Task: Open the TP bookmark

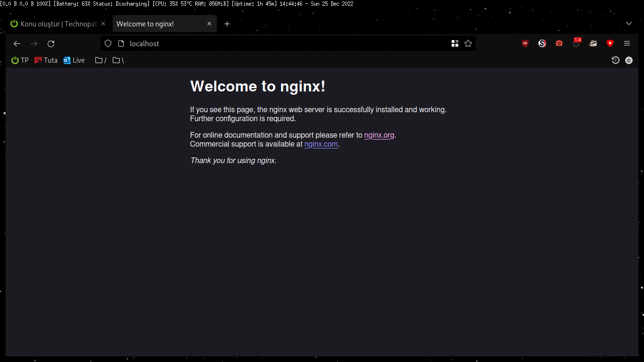Action: coord(20,60)
